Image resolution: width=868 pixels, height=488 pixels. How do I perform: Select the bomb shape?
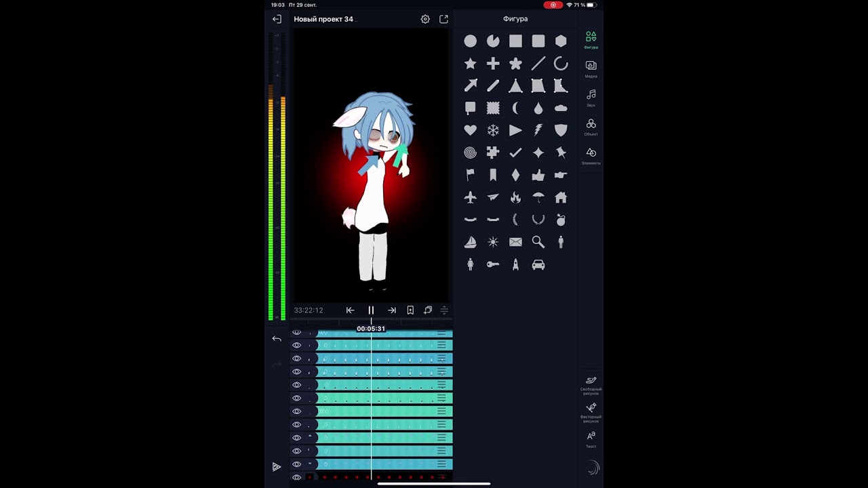coord(561,220)
